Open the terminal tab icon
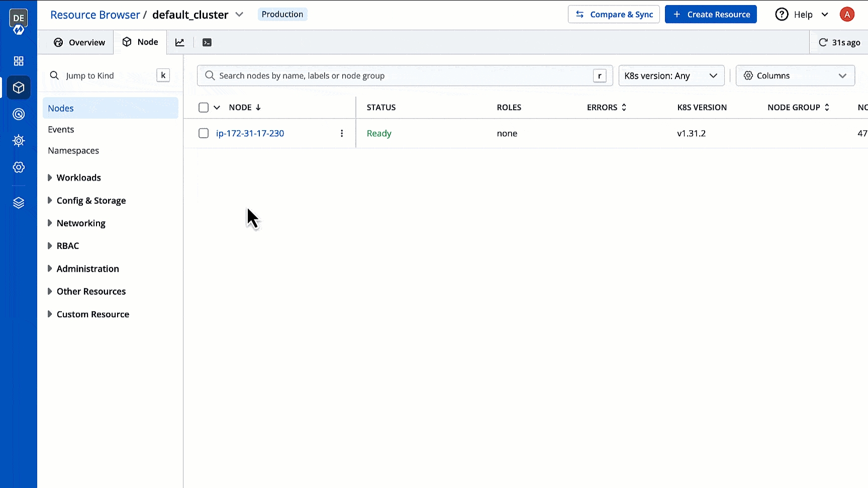 point(207,43)
